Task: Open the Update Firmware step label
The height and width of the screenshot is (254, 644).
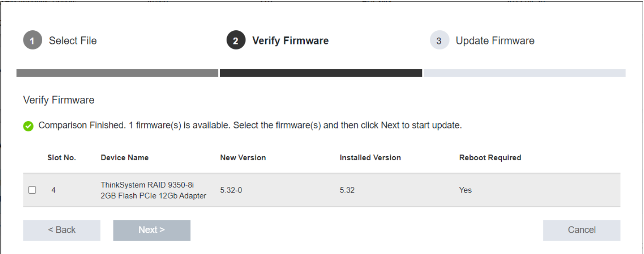Action: [x=495, y=40]
